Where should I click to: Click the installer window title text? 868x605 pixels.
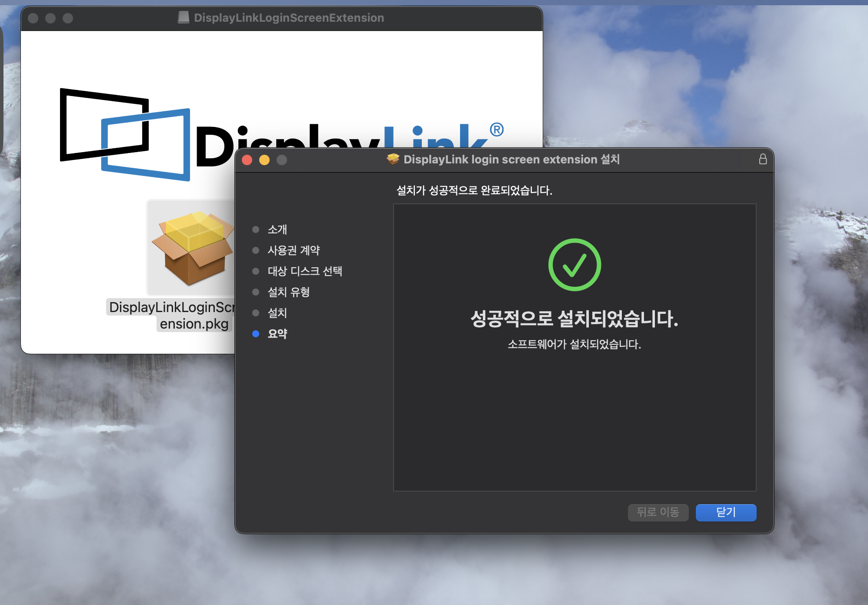coord(512,160)
